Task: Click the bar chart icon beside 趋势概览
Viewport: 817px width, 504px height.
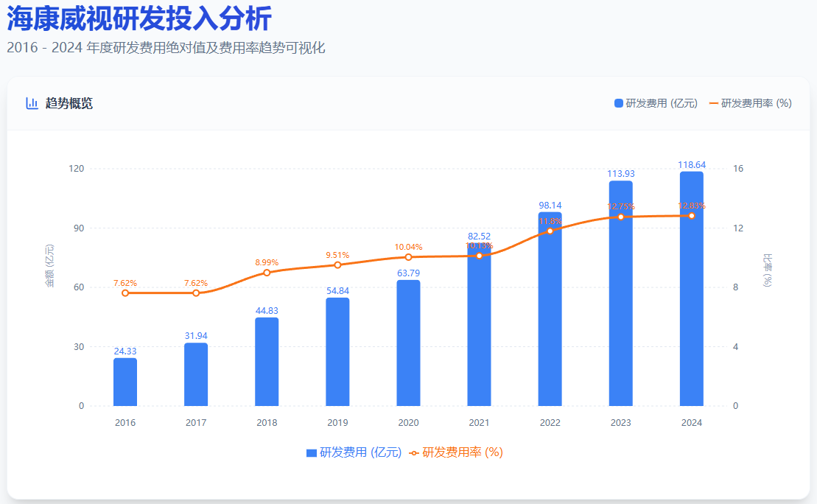Action: click(32, 103)
